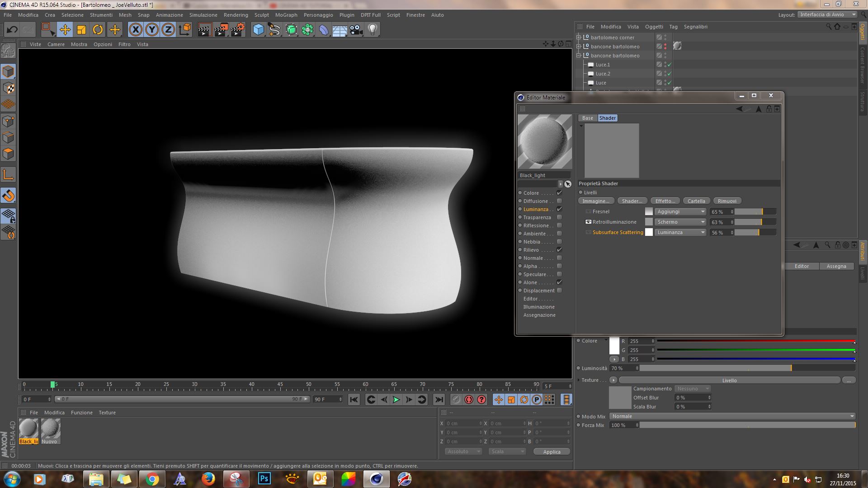Select the Move tool in top toolbar
868x488 pixels.
[65, 30]
